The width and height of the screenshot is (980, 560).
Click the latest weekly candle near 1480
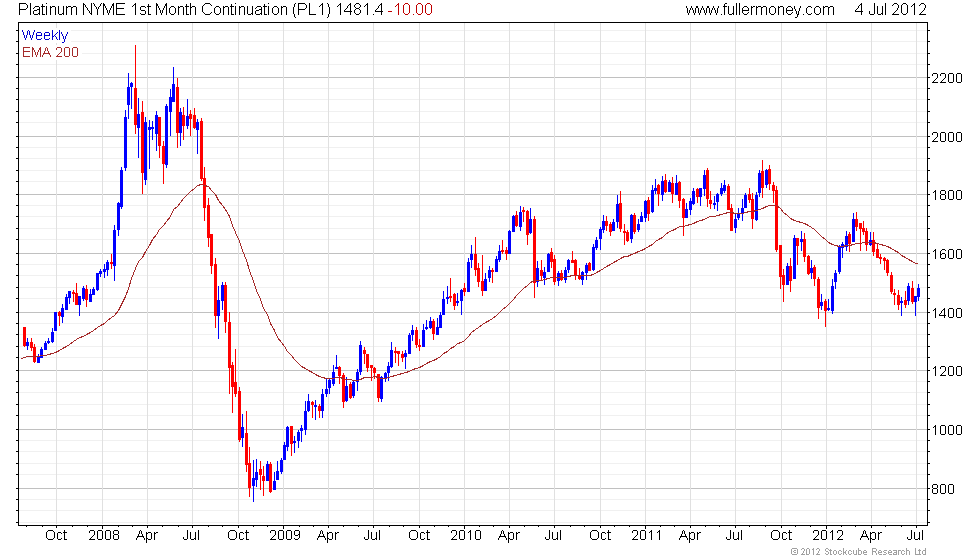click(x=919, y=292)
